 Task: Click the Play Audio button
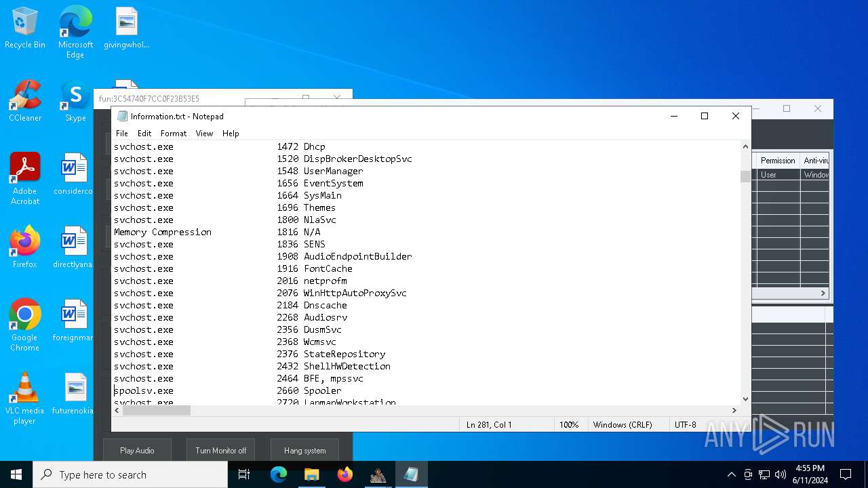tap(137, 450)
